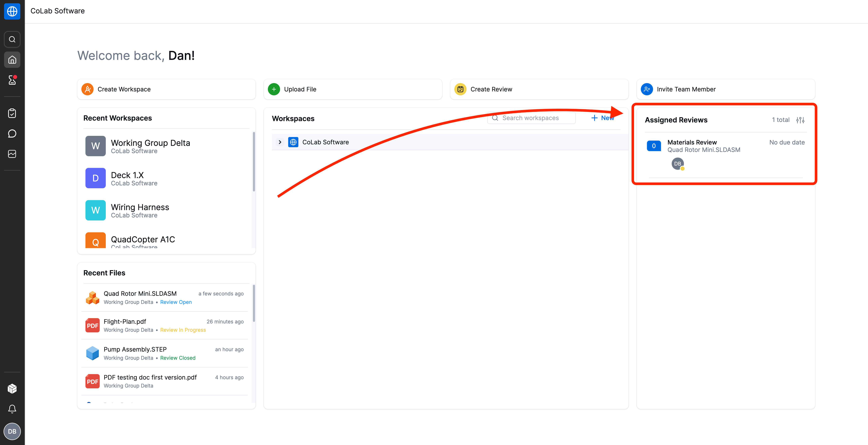Open Deck 1.X workspace name
The width and height of the screenshot is (868, 445).
pyautogui.click(x=127, y=175)
